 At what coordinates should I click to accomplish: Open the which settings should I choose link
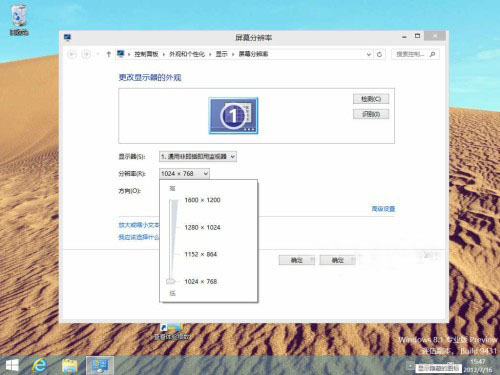[x=139, y=237]
